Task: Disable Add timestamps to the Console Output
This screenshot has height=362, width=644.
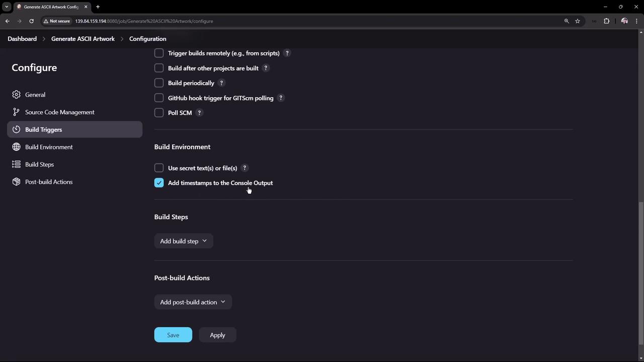Action: pyautogui.click(x=159, y=183)
